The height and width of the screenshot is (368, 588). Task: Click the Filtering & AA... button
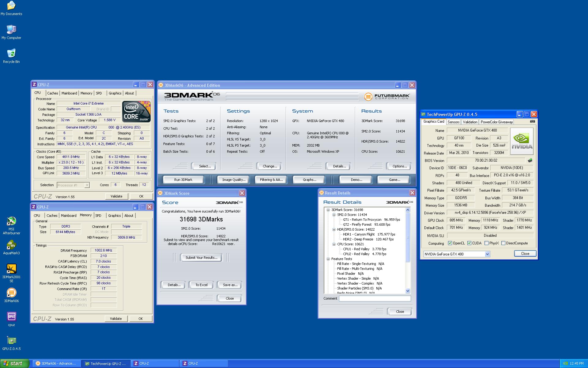click(271, 180)
